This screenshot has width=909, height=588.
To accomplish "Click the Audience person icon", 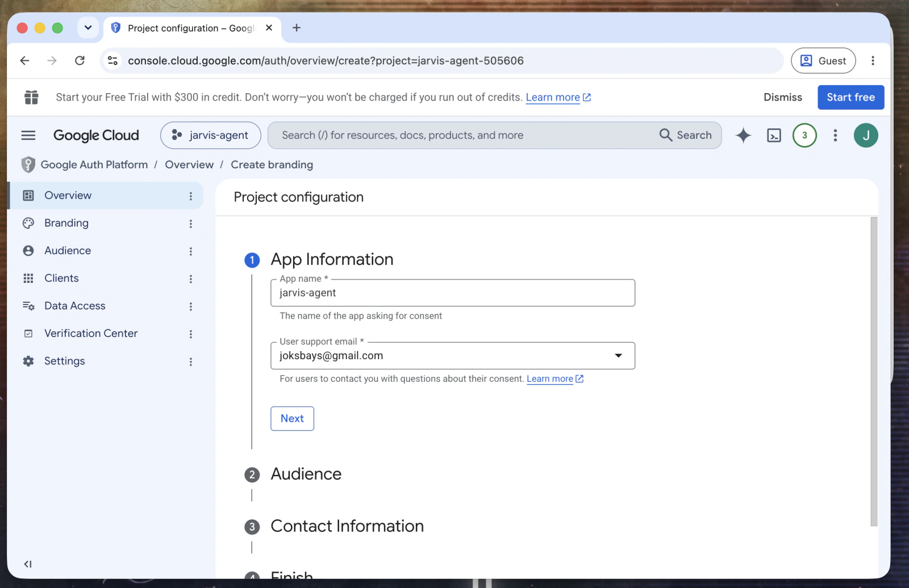I will coord(28,251).
